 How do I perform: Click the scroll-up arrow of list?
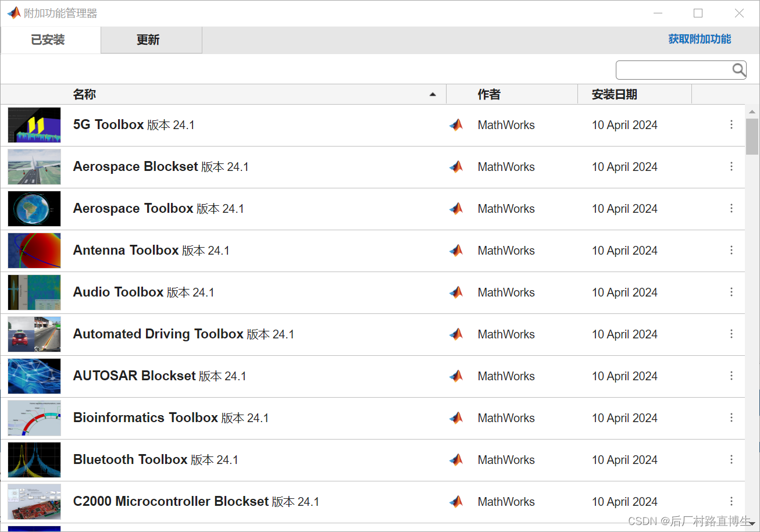pos(752,112)
